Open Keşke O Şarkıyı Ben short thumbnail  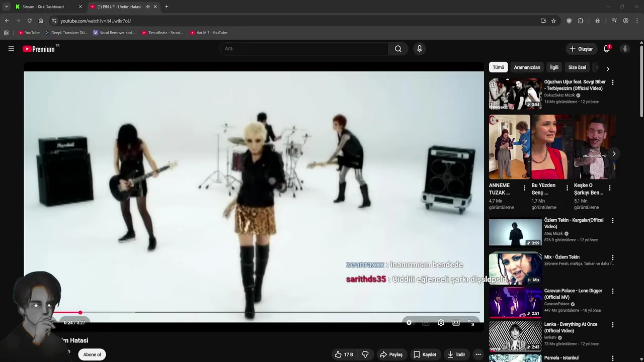tap(595, 147)
